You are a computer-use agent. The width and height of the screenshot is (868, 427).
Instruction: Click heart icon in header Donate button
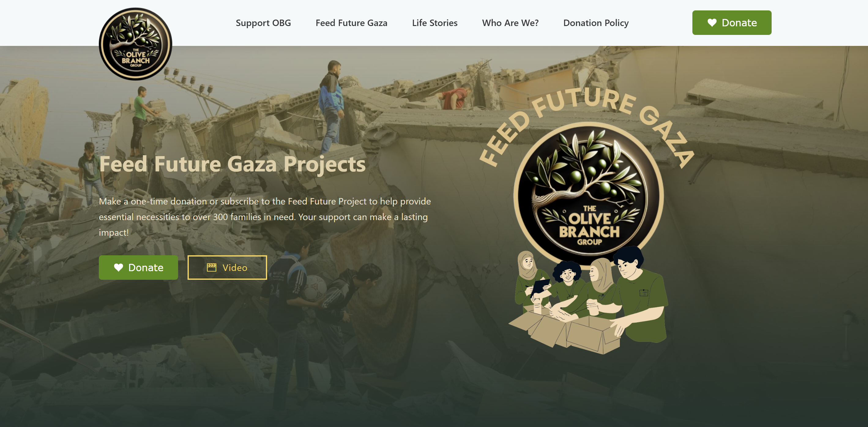coord(712,23)
